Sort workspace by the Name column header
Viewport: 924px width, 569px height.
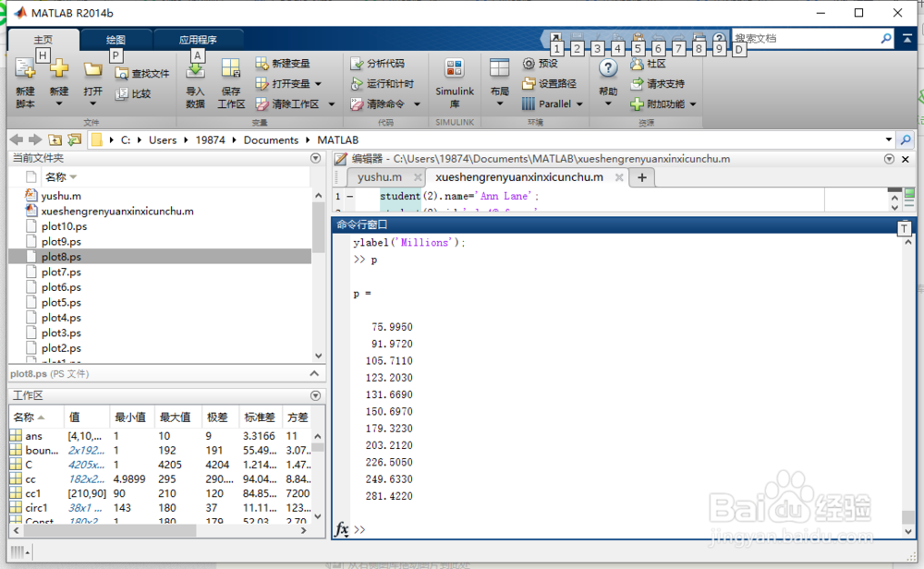coord(35,417)
